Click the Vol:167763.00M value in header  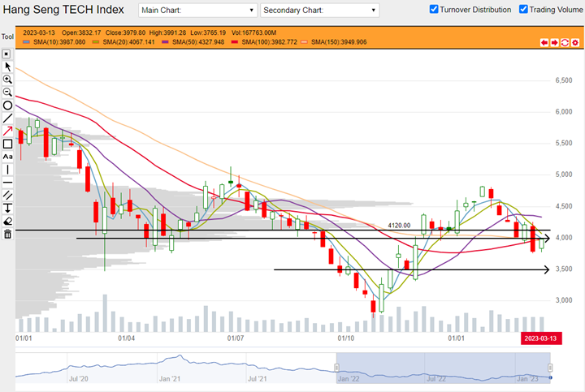[253, 32]
